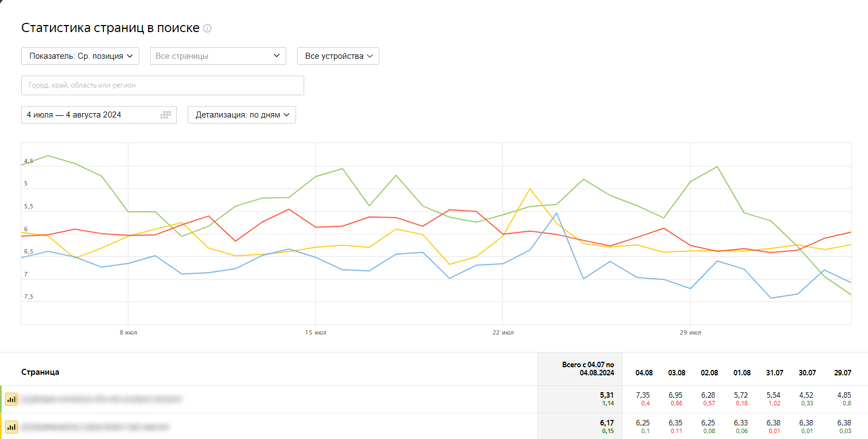Viewport: 868px width, 439px height.
Task: Click the '8 июл' label on chart axis
Action: point(128,332)
